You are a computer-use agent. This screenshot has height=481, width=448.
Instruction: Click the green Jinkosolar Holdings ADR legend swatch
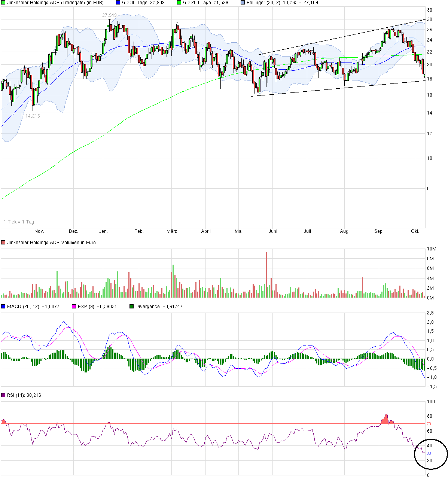click(x=3, y=3)
